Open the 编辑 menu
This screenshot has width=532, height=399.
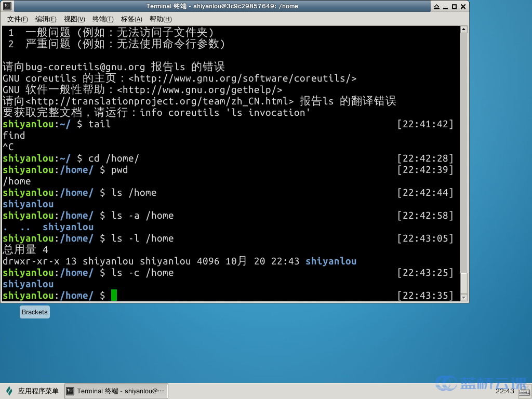point(46,19)
